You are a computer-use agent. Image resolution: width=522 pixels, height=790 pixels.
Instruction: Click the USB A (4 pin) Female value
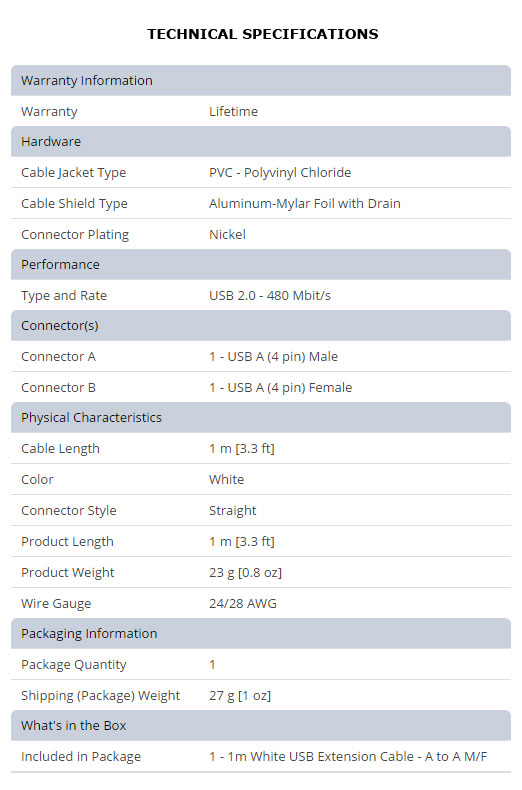281,387
